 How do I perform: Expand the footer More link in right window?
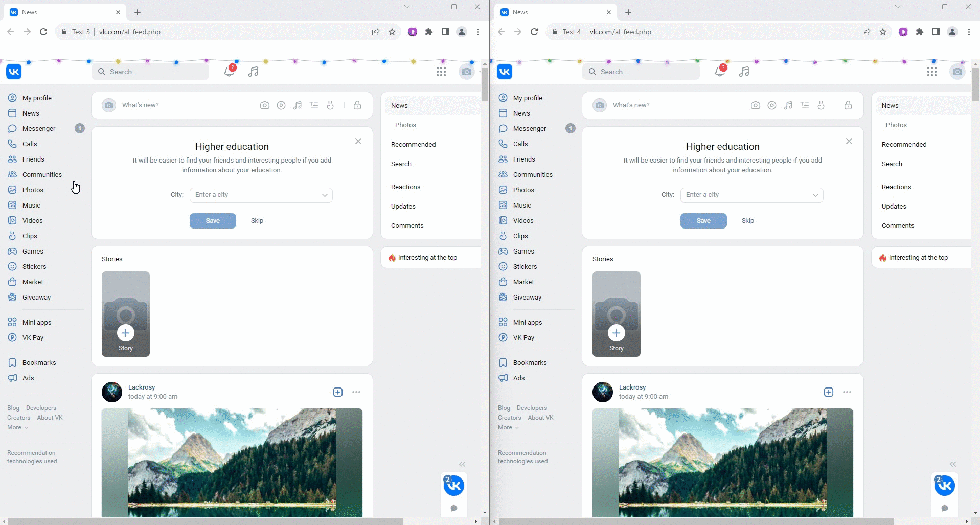[x=508, y=427]
